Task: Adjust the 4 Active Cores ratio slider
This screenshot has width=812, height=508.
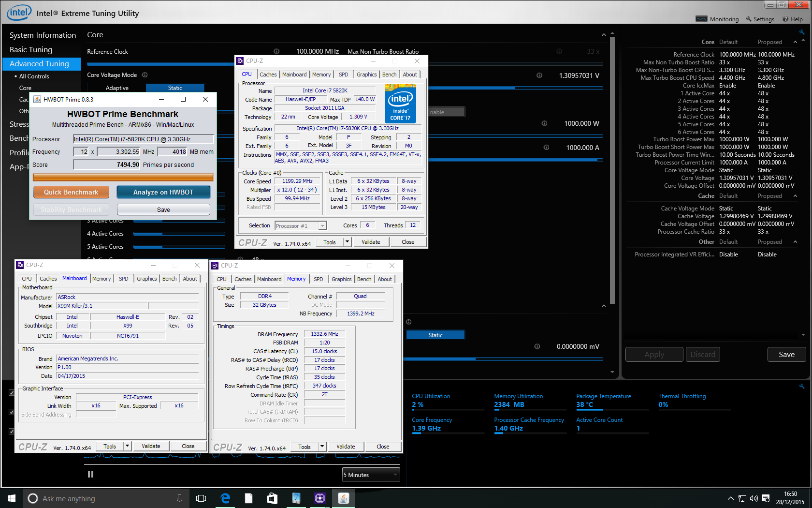Action: pyautogui.click(x=179, y=234)
